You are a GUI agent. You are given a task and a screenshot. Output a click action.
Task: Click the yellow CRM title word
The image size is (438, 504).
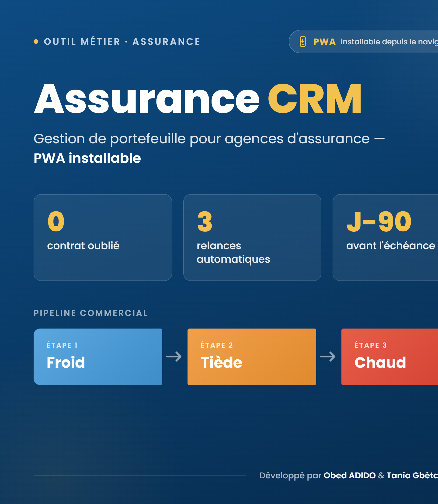tap(315, 99)
